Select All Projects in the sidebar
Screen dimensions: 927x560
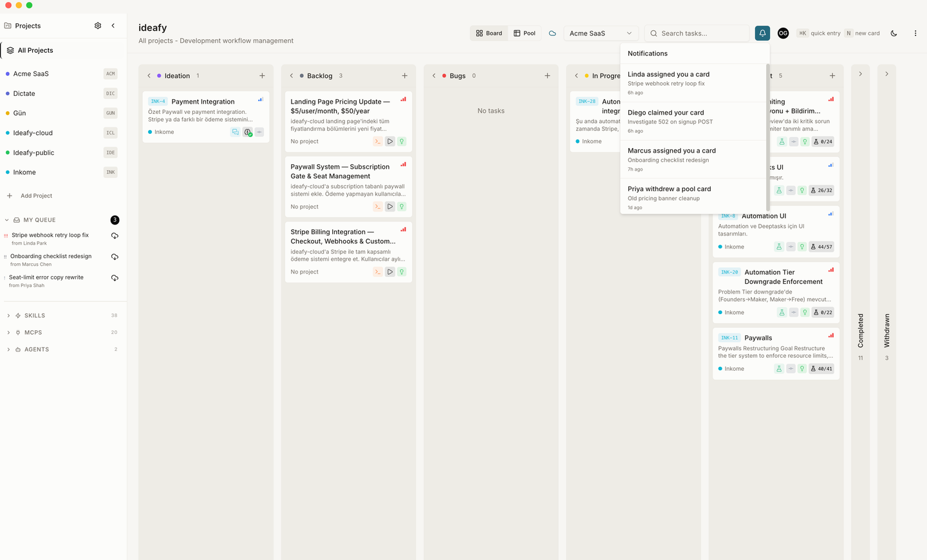[63, 50]
